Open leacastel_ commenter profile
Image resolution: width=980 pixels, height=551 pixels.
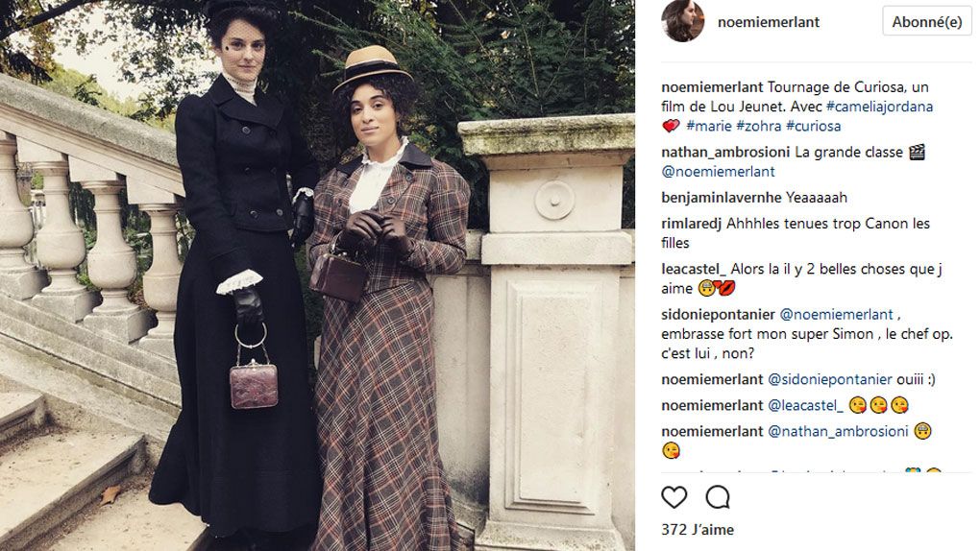[x=694, y=269]
